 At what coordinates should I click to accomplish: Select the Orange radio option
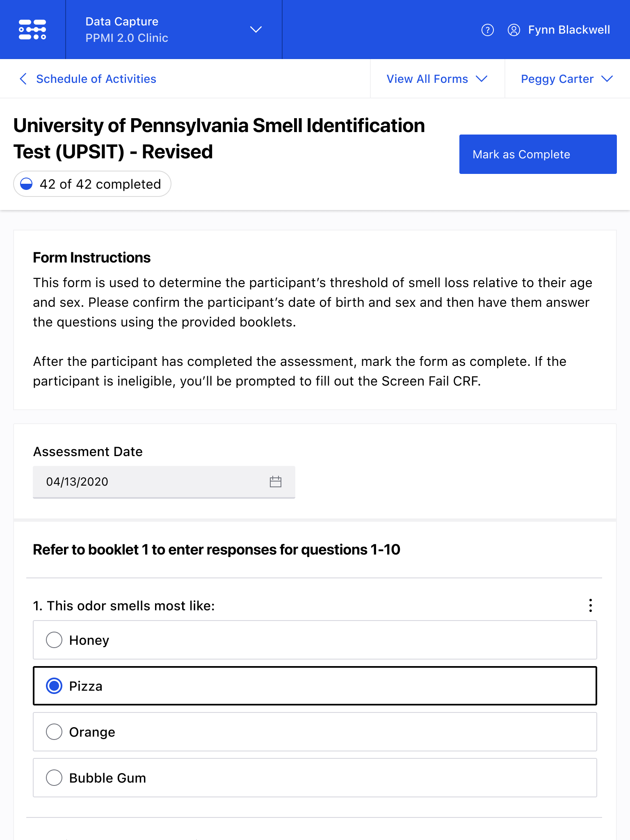tap(315, 732)
